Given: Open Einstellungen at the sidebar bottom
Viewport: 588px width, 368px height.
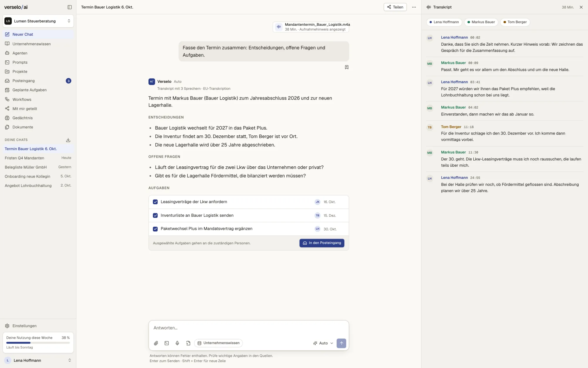Looking at the screenshot, I should (x=38, y=326).
